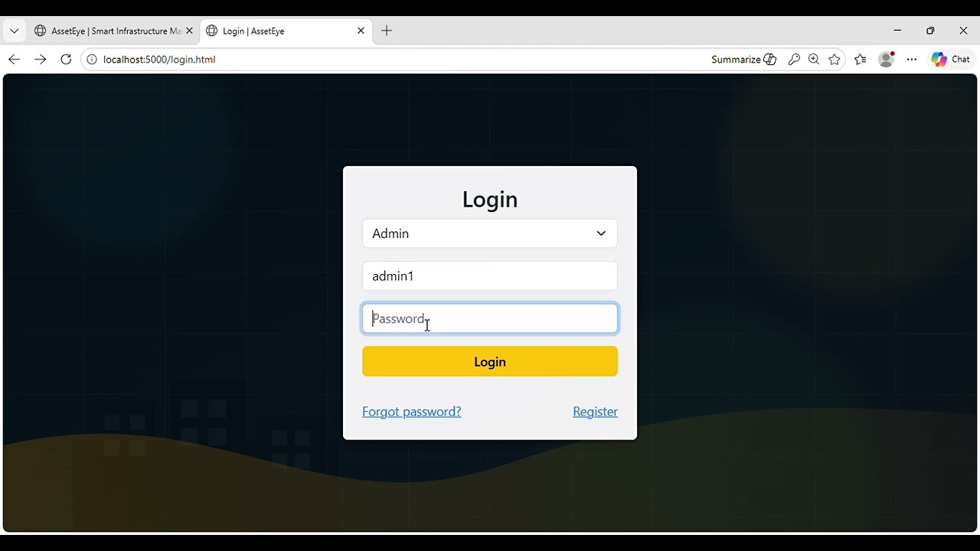Viewport: 980px width, 551px height.
Task: Minimize the browser window
Action: coord(897,31)
